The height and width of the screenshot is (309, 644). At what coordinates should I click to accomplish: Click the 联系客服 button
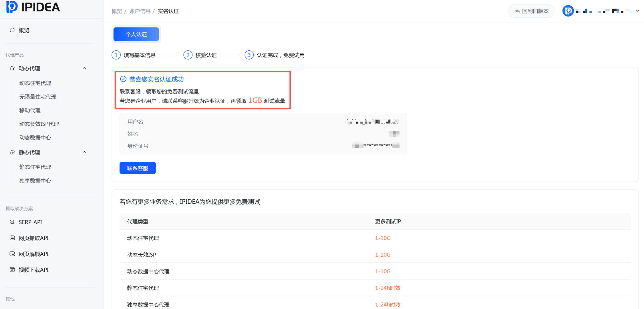[138, 168]
